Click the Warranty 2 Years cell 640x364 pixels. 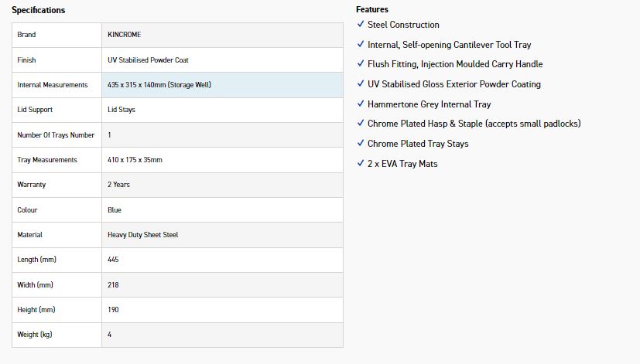[x=222, y=185]
